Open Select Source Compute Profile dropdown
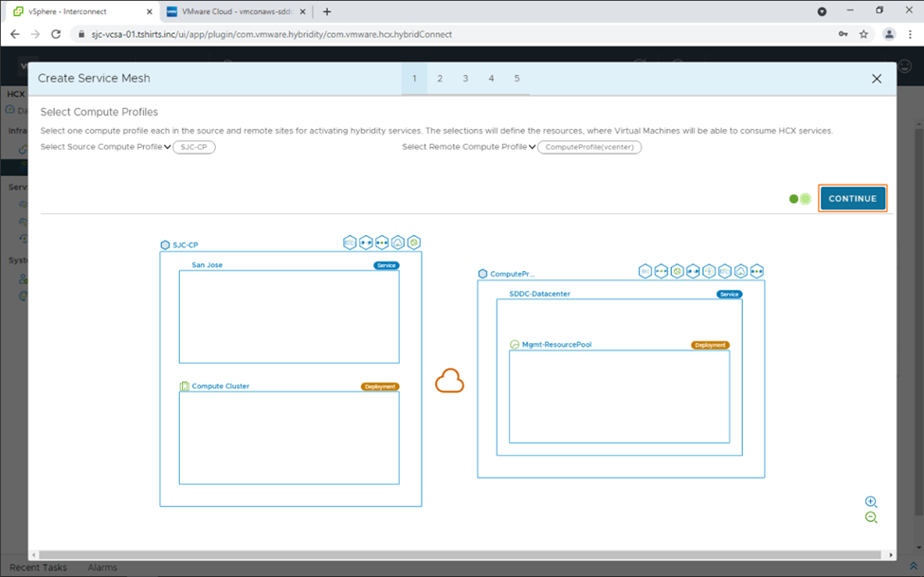This screenshot has height=577, width=924. (105, 147)
